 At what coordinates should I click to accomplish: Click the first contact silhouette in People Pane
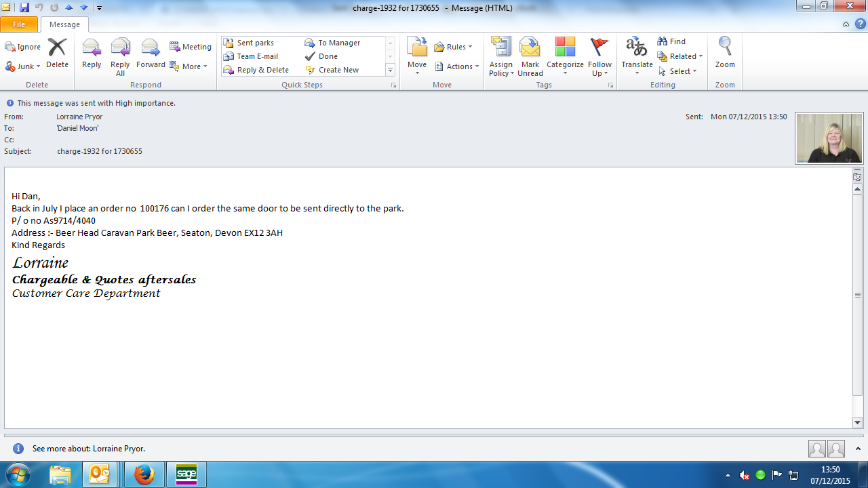click(x=817, y=449)
